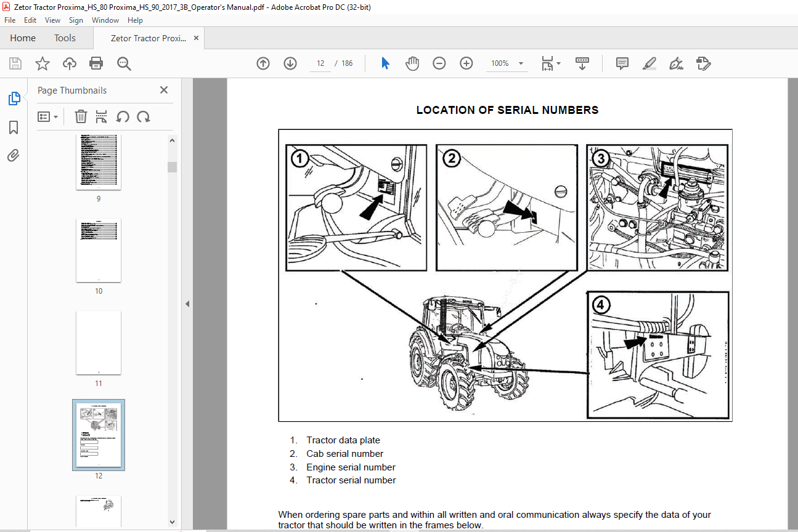This screenshot has width=798, height=532.
Task: Select page 12 thumbnail
Action: click(x=99, y=435)
